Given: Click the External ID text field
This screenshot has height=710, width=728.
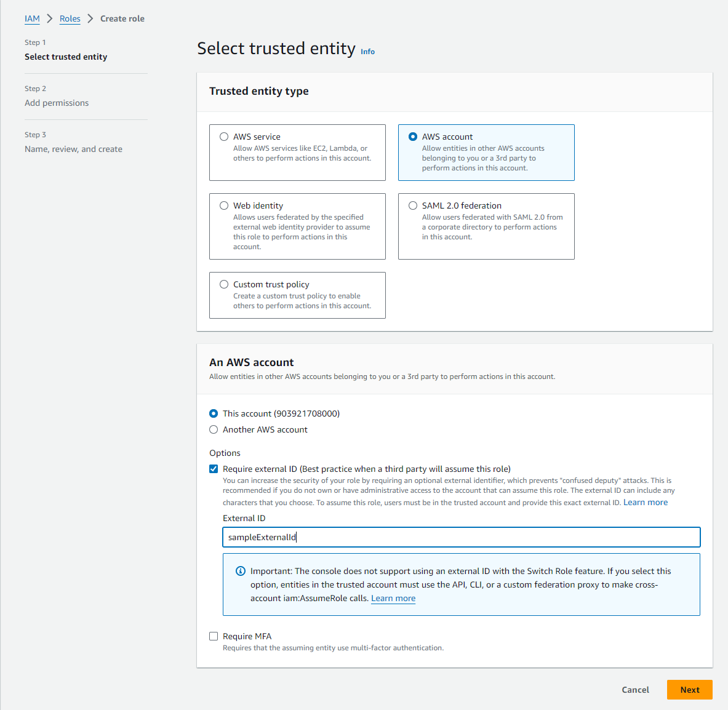Looking at the screenshot, I should point(461,537).
